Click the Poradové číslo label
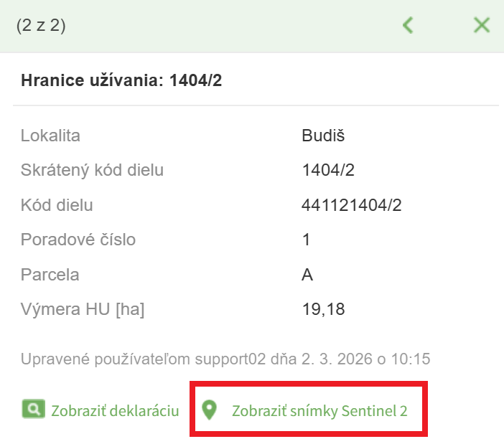This screenshot has width=504, height=439. click(78, 240)
